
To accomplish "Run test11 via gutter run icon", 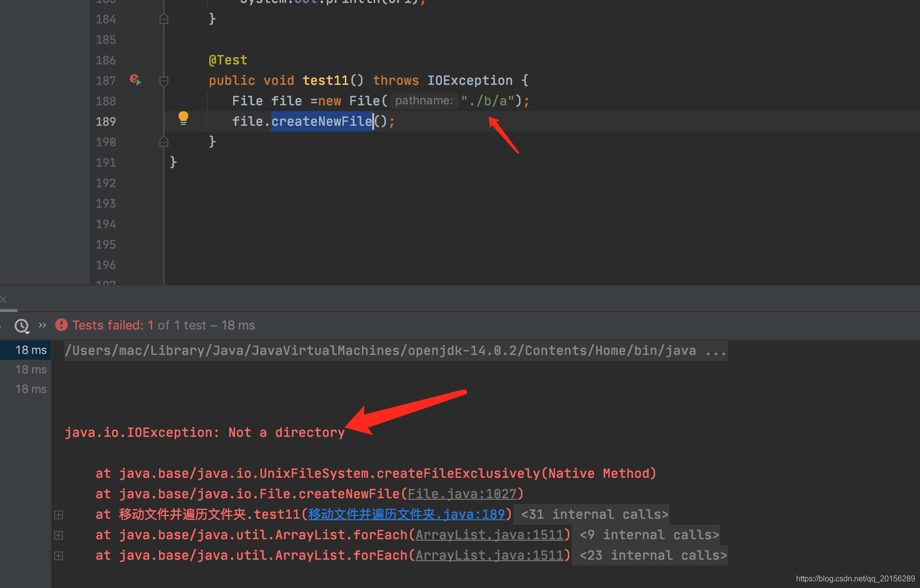I will click(135, 79).
